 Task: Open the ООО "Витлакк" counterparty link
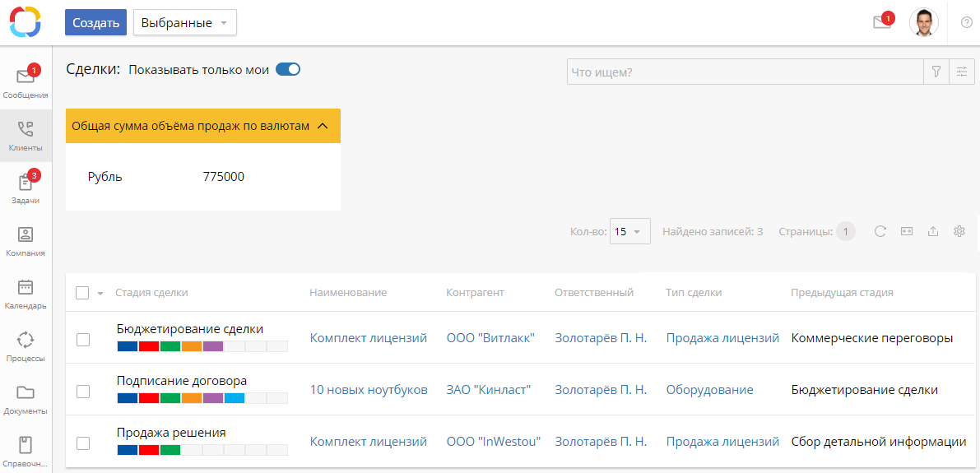[x=490, y=338]
